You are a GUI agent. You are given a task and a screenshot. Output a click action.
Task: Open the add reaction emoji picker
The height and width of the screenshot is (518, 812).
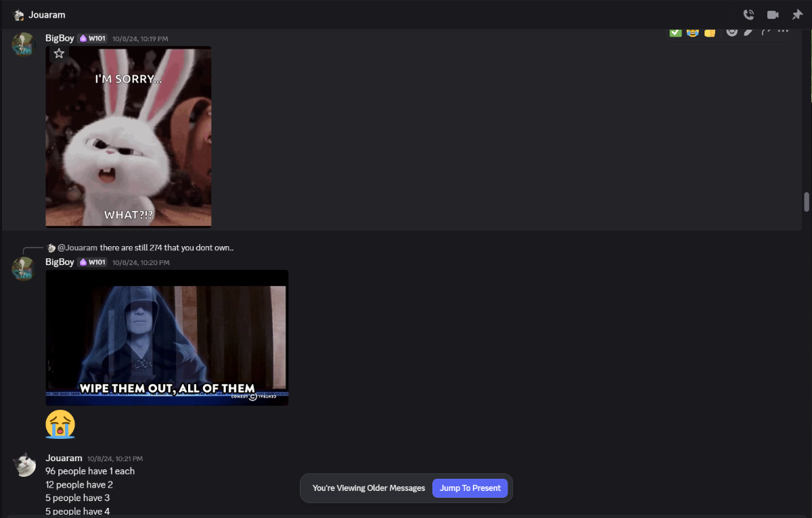731,32
